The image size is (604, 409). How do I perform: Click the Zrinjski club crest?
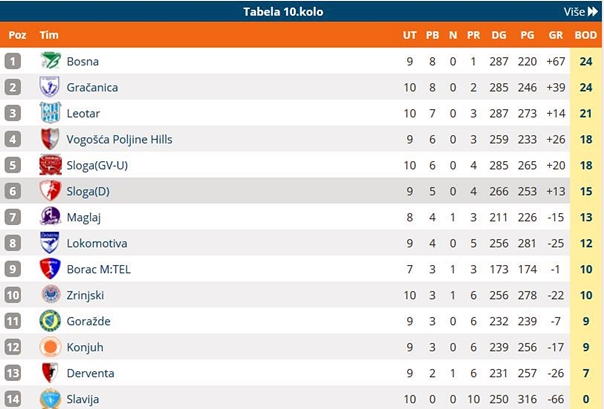tap(50, 295)
